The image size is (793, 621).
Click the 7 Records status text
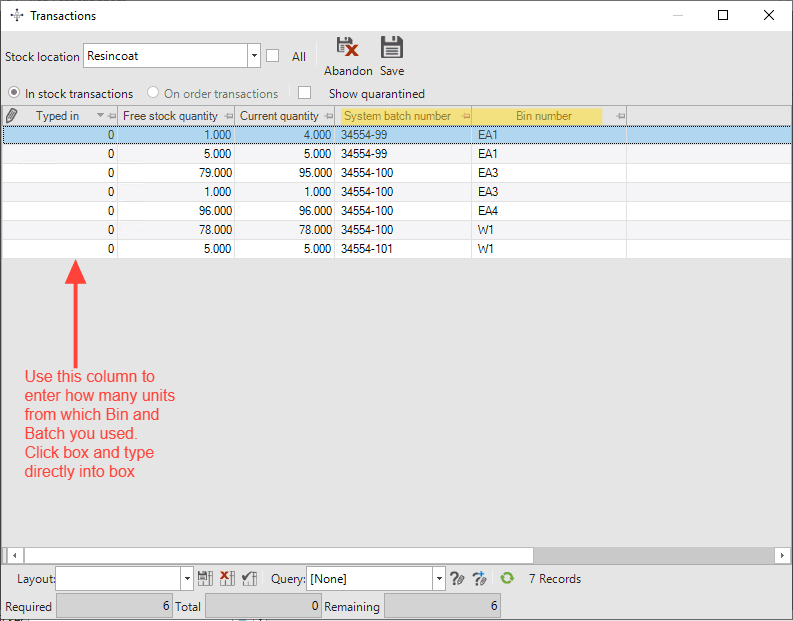555,579
